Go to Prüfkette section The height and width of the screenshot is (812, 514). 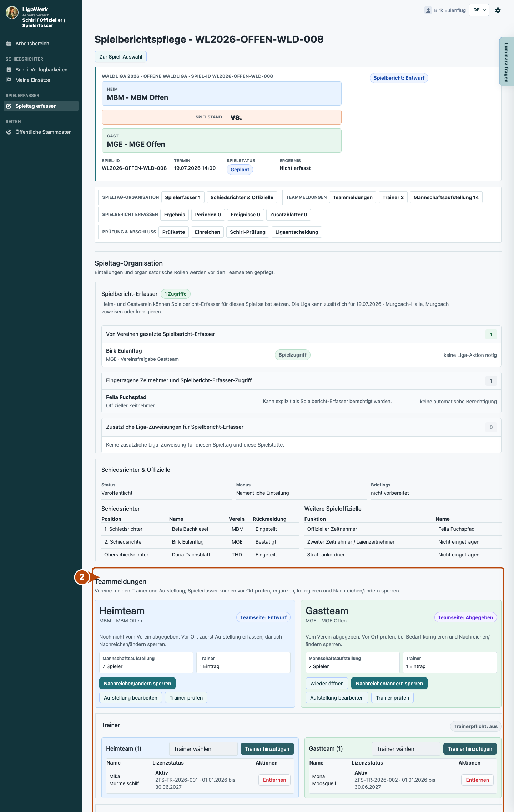(173, 232)
